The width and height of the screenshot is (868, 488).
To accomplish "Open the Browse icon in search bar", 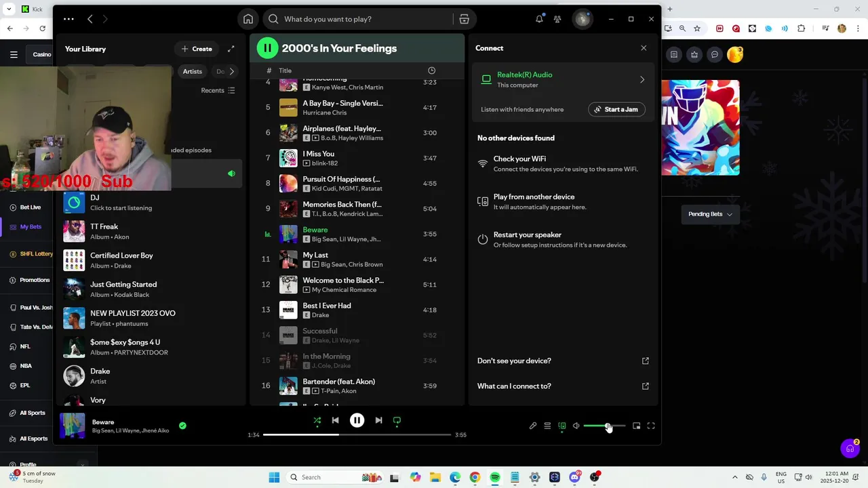I will click(x=464, y=19).
